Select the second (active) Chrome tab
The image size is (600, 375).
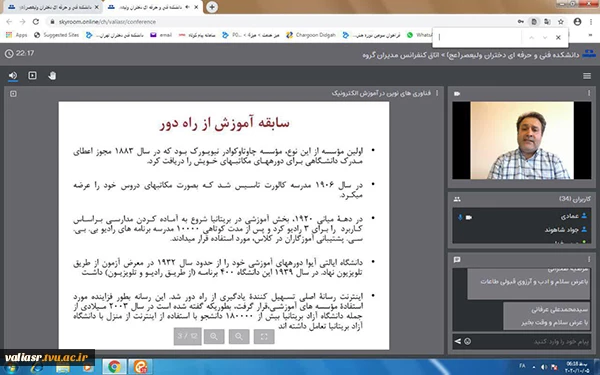tap(153, 7)
